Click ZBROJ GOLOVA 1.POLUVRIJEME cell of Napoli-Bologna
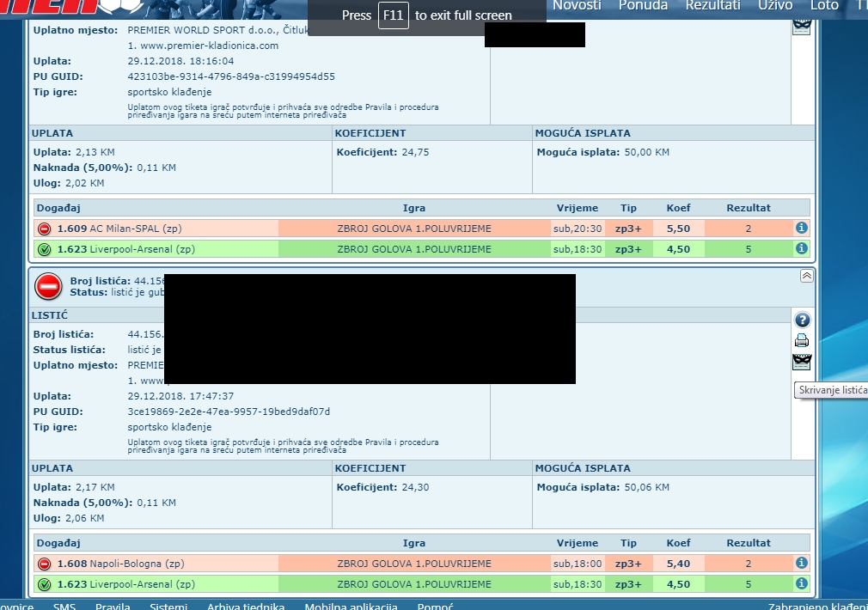The image size is (868, 610). point(414,564)
